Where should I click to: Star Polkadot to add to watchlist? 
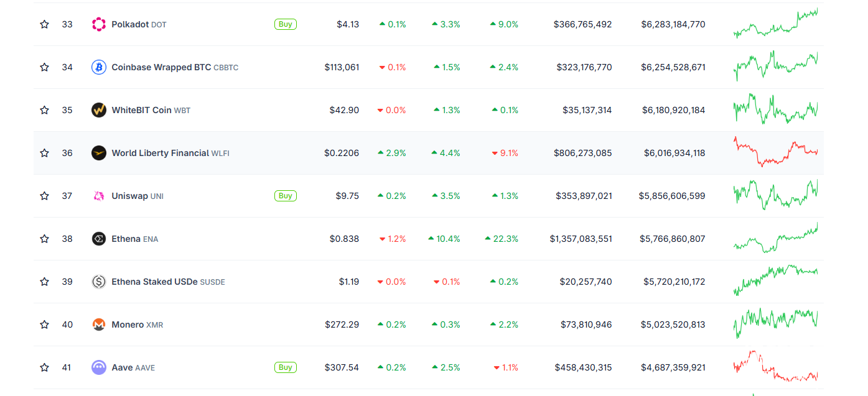pyautogui.click(x=44, y=24)
